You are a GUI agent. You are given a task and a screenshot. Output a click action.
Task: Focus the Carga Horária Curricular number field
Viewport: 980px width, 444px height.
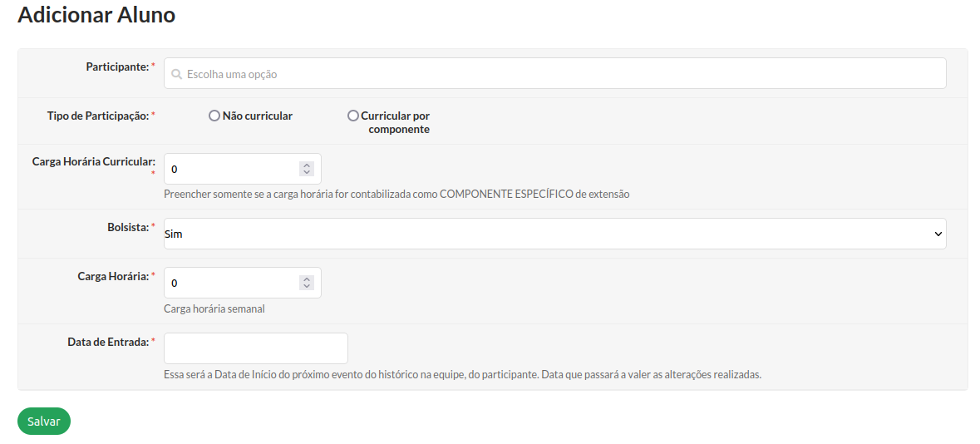243,169
